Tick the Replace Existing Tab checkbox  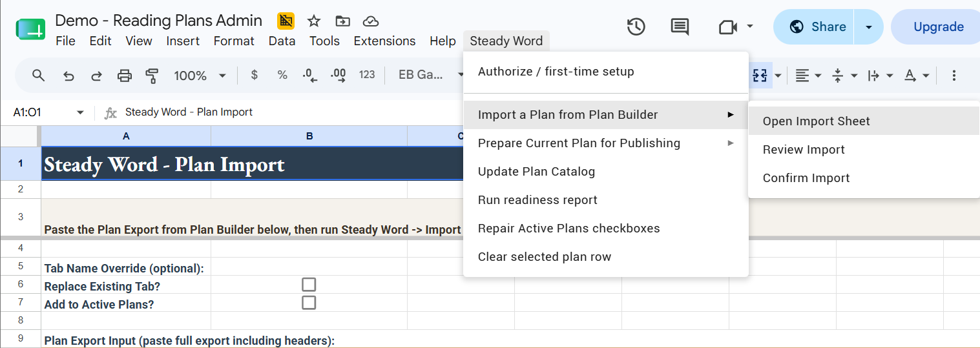coord(309,285)
